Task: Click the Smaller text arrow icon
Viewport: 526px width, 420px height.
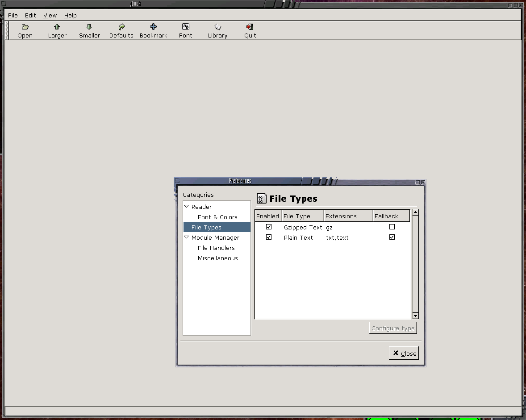Action: click(x=89, y=27)
